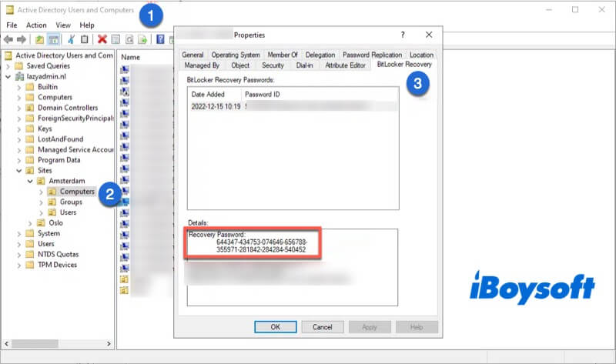Viewport: 616px width, 364px height.
Task: Click the Cut scissors toolbar icon
Action: point(71,39)
